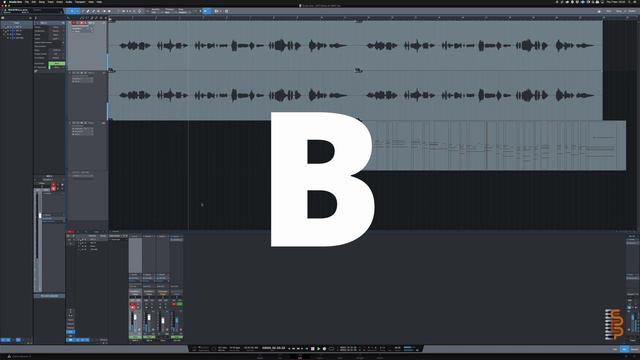The image size is (640, 360).
Task: Open the Studio One application menu
Action: click(15, 2)
